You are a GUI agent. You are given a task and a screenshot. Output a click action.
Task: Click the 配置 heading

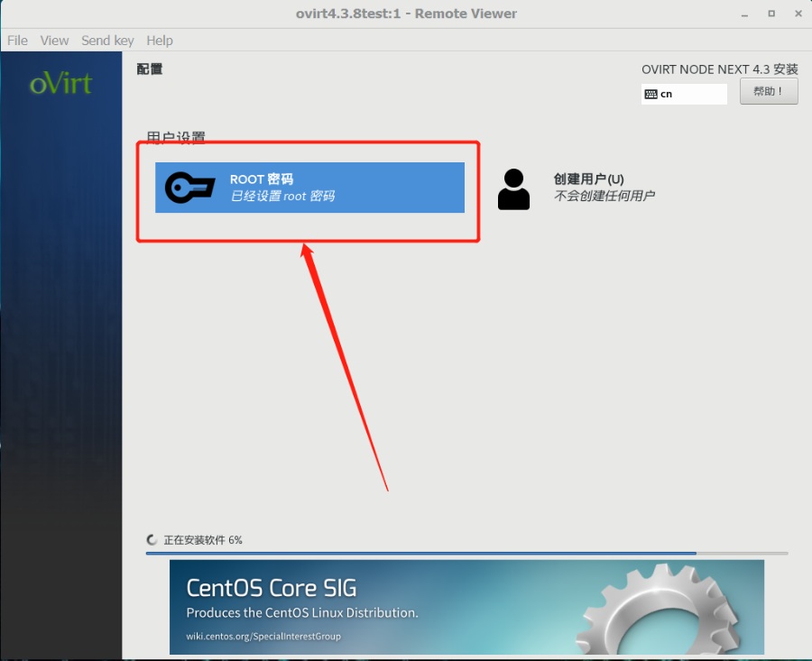pyautogui.click(x=150, y=69)
